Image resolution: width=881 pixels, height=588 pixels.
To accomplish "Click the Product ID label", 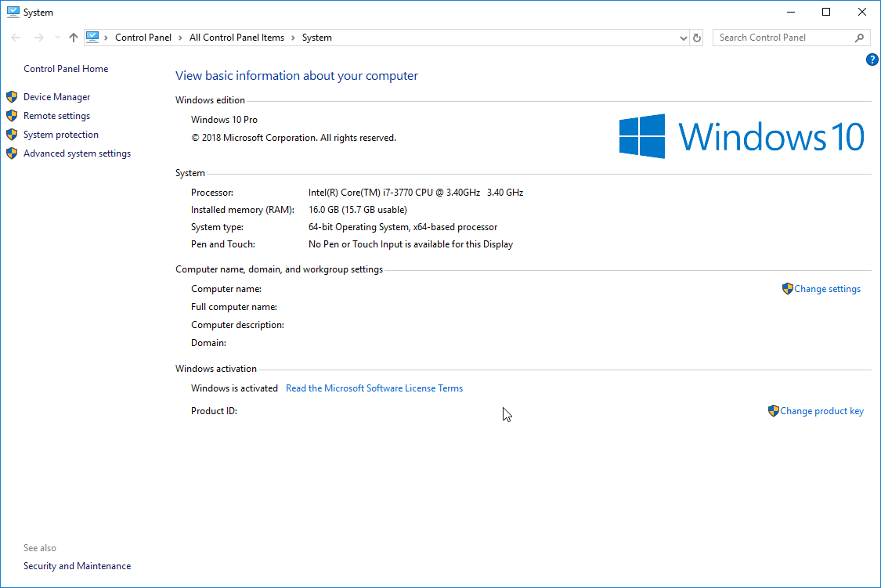I will (x=214, y=411).
